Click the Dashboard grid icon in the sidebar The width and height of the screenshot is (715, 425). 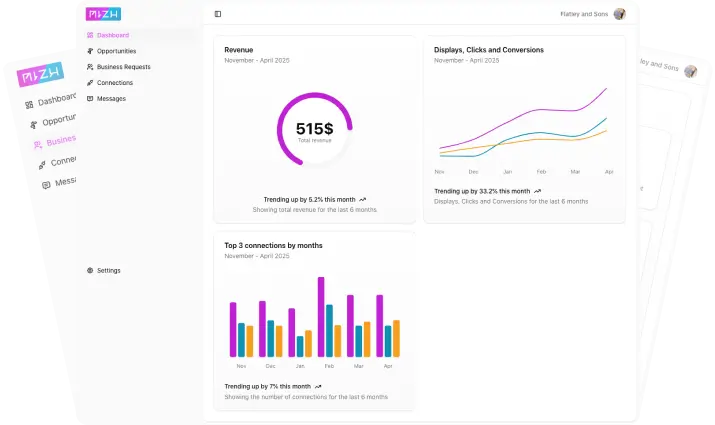(90, 35)
